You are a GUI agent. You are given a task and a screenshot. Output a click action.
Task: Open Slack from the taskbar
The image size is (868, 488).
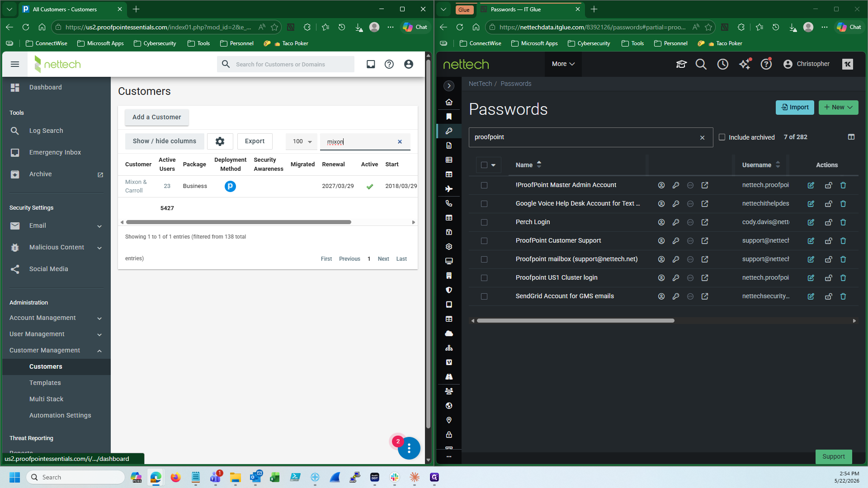tap(395, 477)
